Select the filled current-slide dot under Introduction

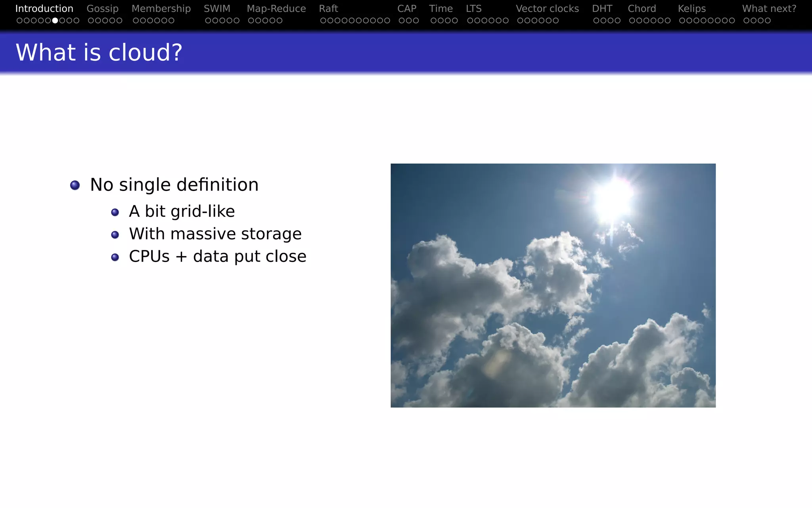[55, 21]
